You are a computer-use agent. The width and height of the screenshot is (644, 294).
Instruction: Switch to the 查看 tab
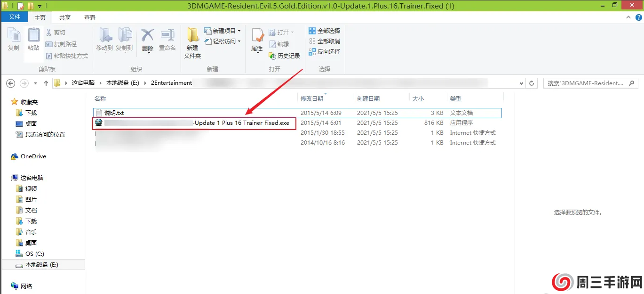tap(89, 17)
